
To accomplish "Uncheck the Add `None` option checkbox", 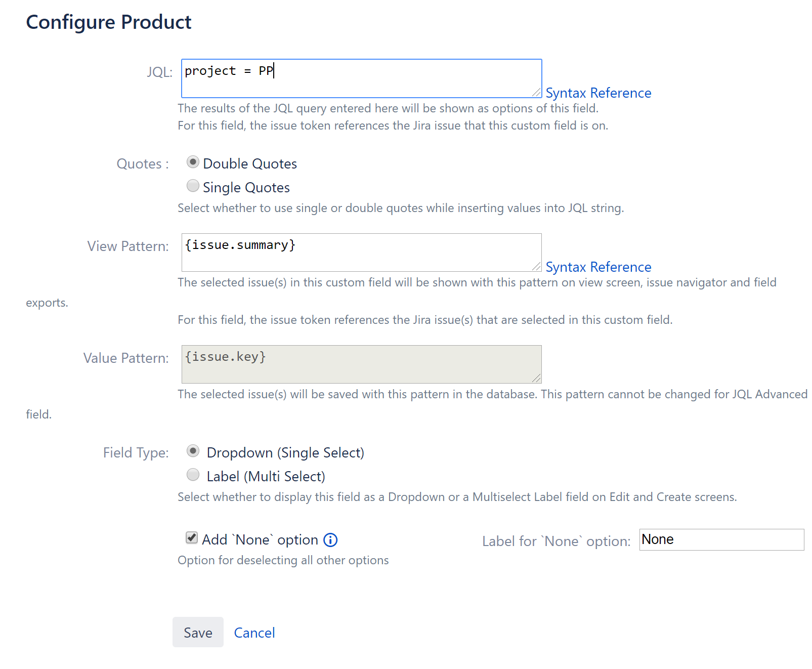I will pyautogui.click(x=191, y=538).
